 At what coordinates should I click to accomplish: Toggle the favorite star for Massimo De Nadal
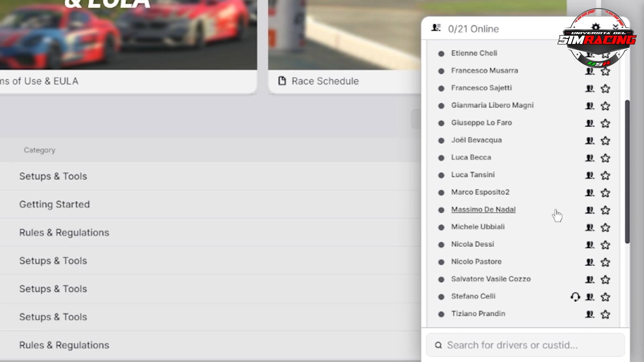pyautogui.click(x=605, y=210)
